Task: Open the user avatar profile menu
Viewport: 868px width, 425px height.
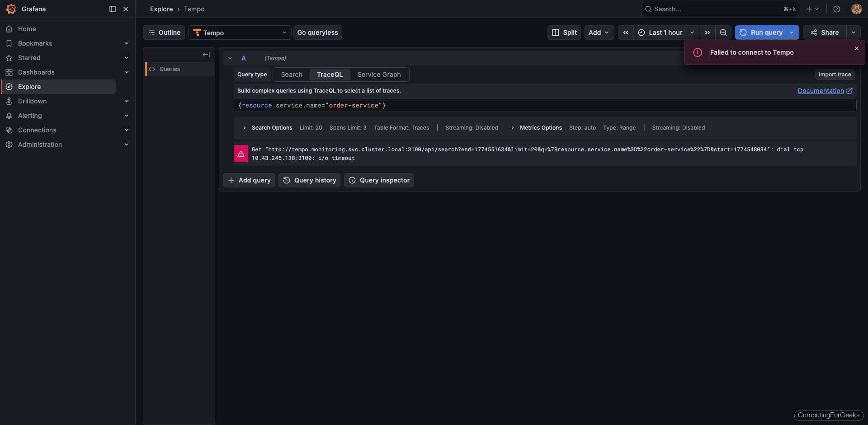Action: pos(856,9)
